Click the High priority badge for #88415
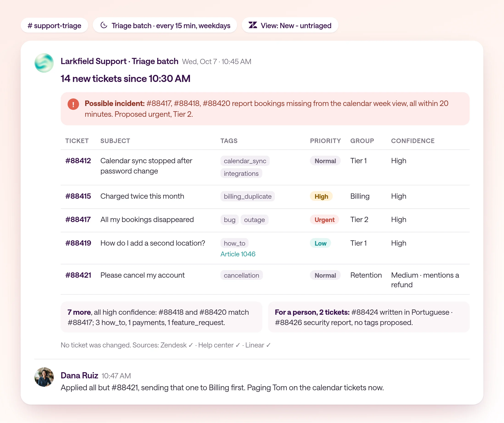Viewport: 504px width, 423px height. point(321,196)
